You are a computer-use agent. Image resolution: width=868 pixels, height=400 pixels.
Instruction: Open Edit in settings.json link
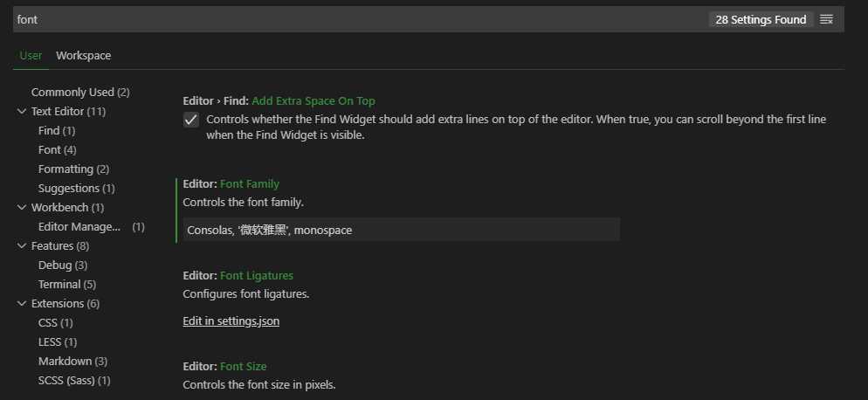coord(231,321)
